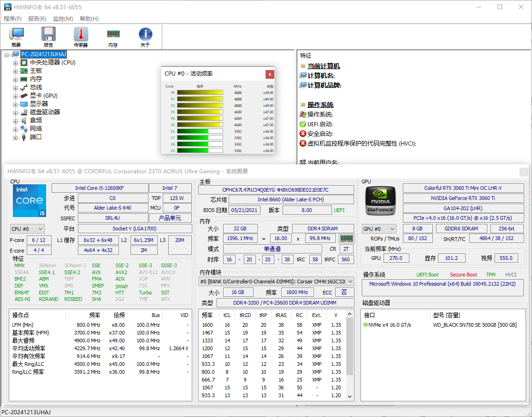The image size is (532, 417).
Task: Click the 显示器 monitor tree icon
Action: tap(24, 104)
